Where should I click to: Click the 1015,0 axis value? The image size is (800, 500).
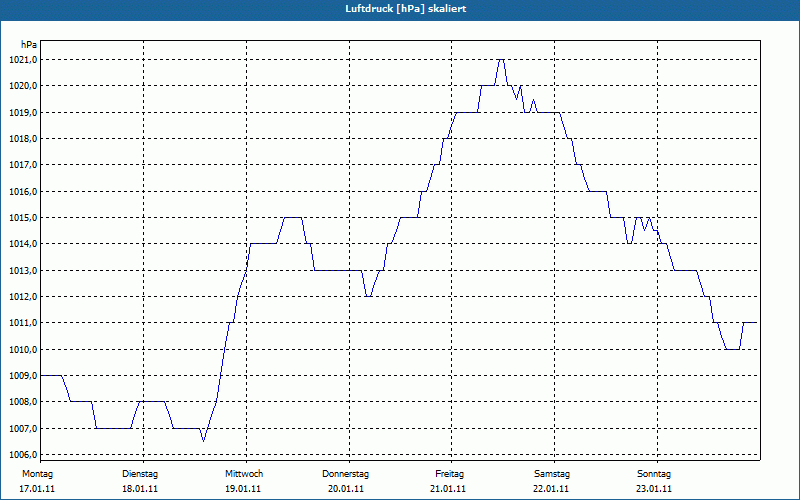[23, 218]
